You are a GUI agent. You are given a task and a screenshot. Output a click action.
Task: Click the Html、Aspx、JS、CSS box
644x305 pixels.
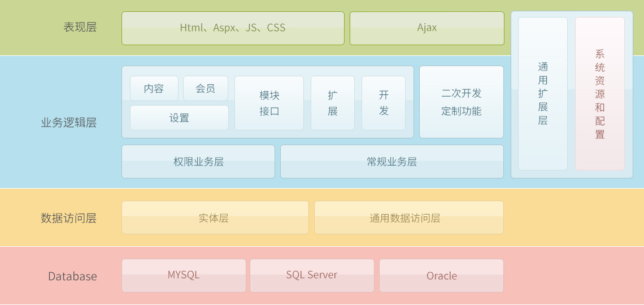[233, 28]
